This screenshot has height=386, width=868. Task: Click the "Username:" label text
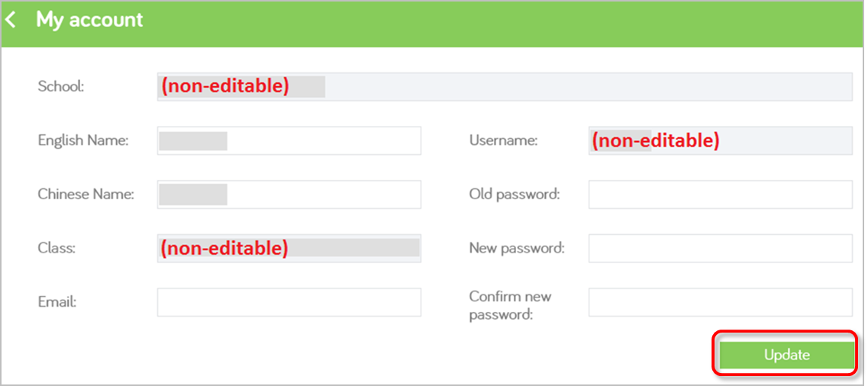[503, 140]
